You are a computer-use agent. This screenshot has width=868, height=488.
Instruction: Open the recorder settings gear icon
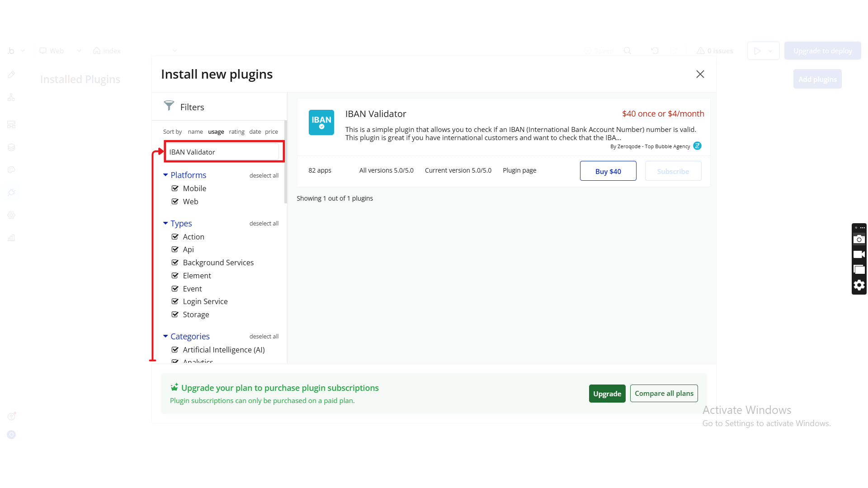click(859, 285)
